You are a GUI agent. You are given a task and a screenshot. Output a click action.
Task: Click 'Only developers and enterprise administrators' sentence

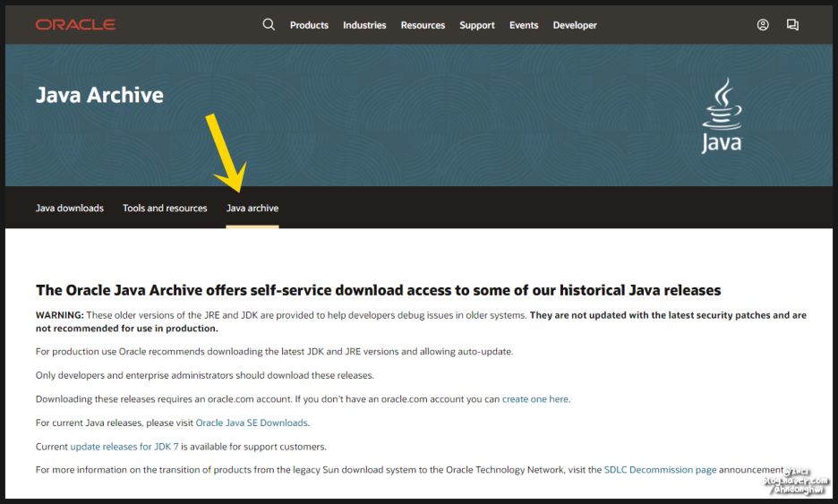pos(205,375)
